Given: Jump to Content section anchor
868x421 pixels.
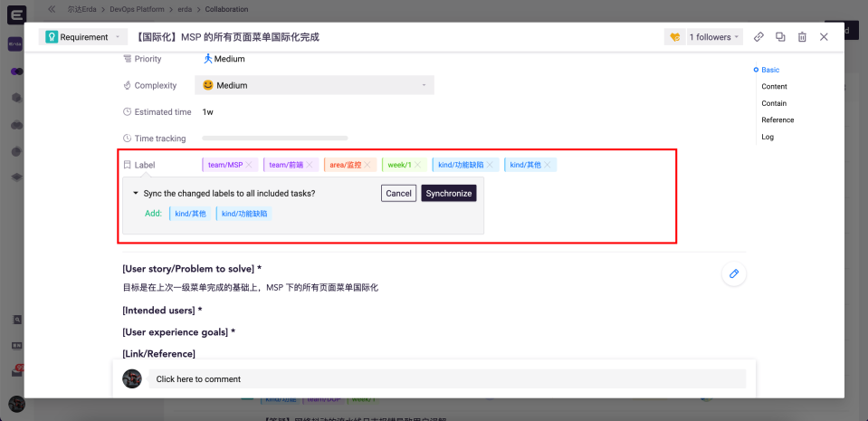Looking at the screenshot, I should pyautogui.click(x=774, y=86).
